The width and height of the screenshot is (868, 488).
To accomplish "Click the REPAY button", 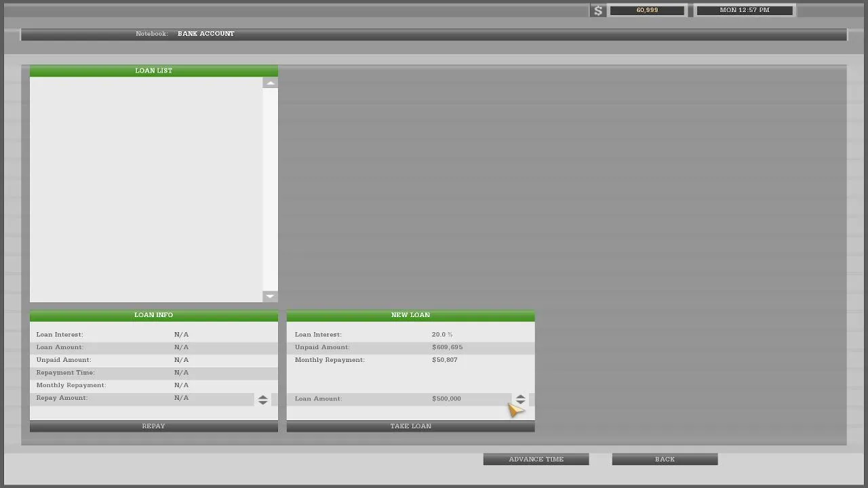I will click(x=154, y=426).
